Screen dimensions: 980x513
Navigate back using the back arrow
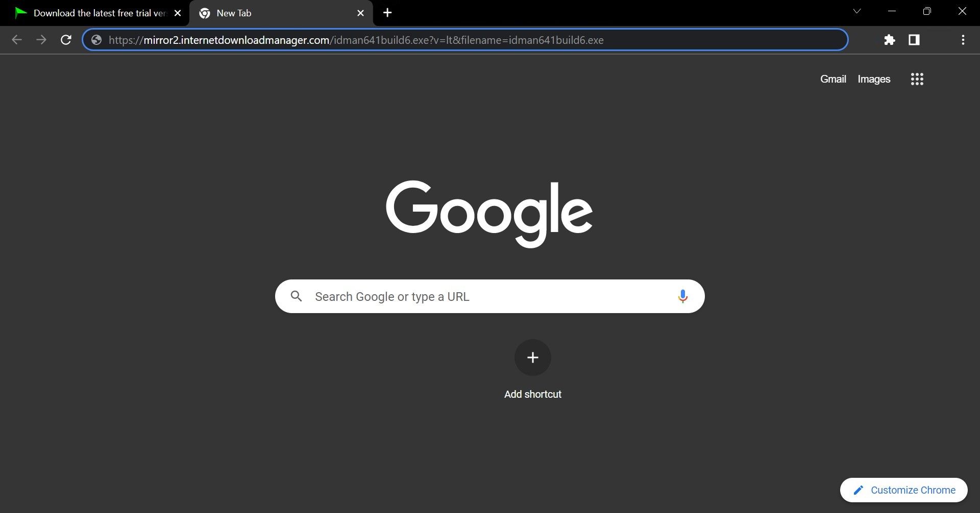click(17, 40)
